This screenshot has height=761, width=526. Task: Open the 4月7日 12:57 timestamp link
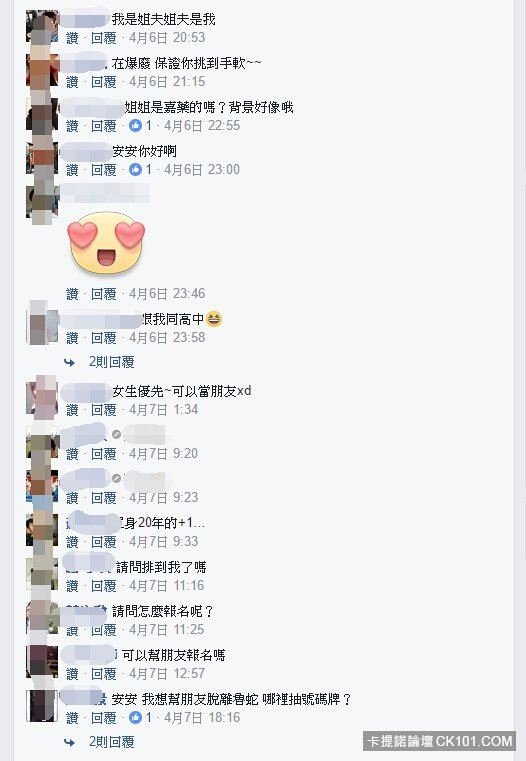[x=167, y=674]
